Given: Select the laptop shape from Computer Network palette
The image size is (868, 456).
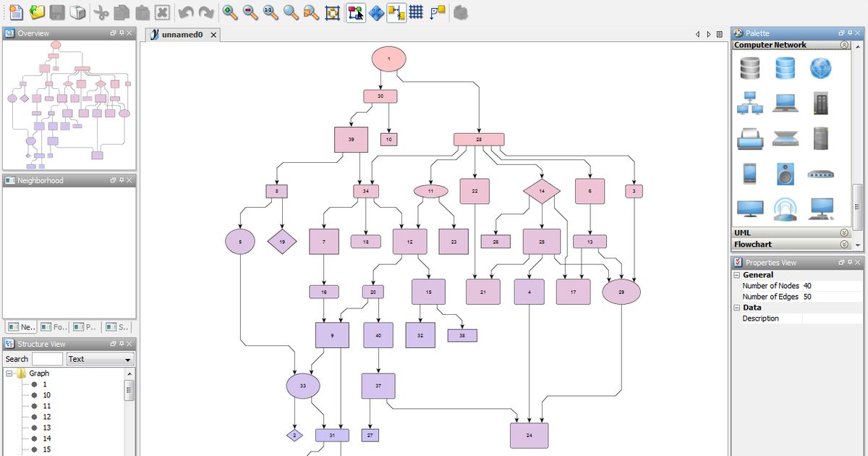Looking at the screenshot, I should [785, 103].
